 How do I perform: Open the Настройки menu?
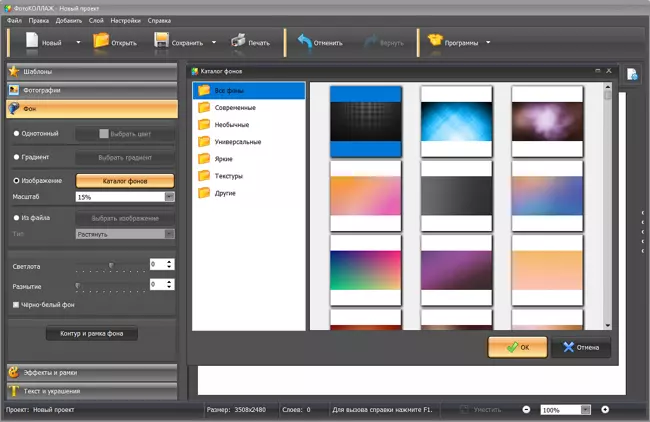coord(124,20)
